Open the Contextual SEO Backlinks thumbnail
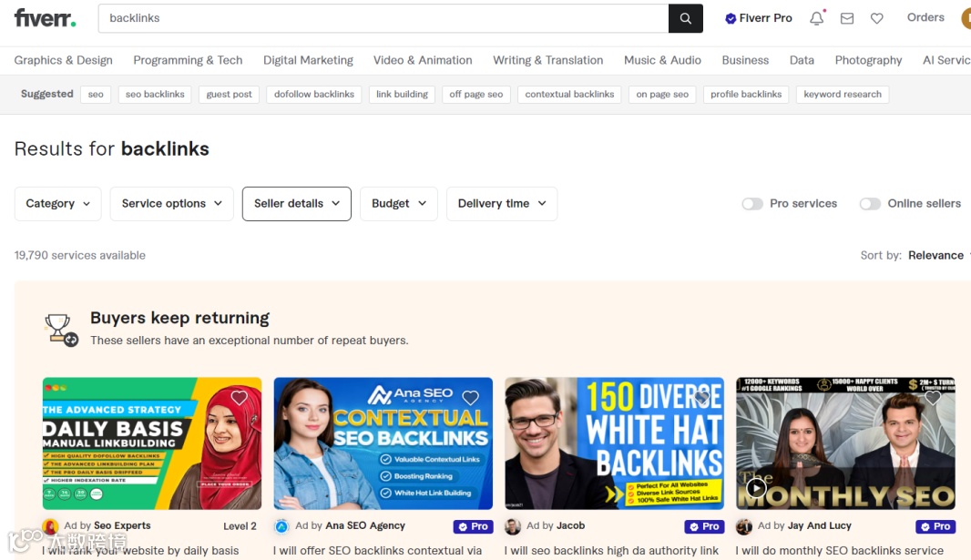The height and width of the screenshot is (560, 971). (383, 443)
